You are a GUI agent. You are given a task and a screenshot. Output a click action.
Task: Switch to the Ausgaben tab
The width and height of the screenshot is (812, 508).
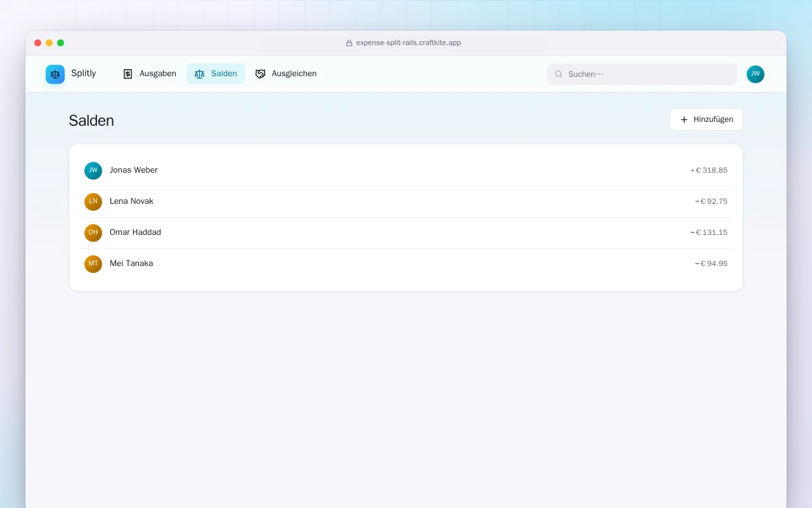click(x=149, y=74)
